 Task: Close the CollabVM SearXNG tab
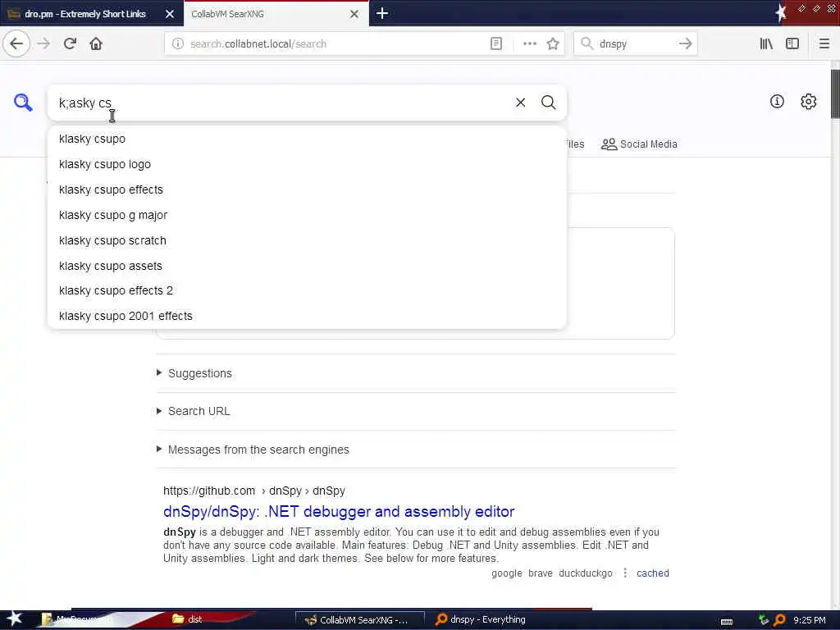354,14
